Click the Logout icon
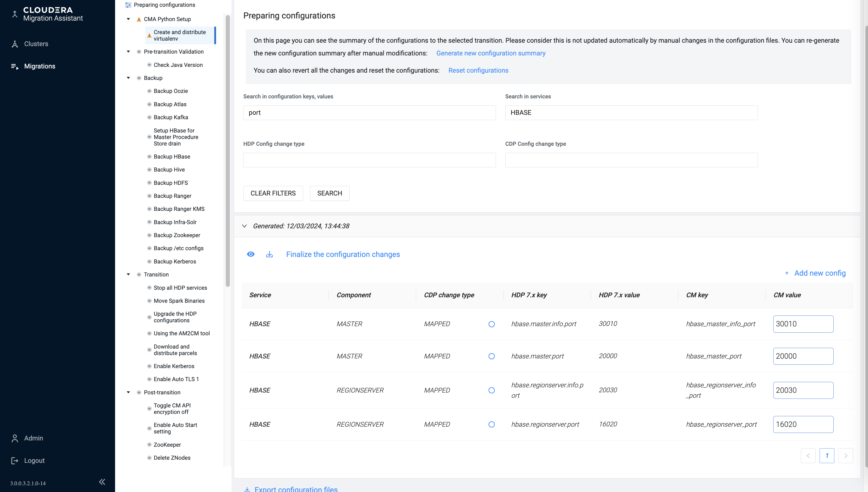Screen dimensions: 868x492 coord(15,461)
